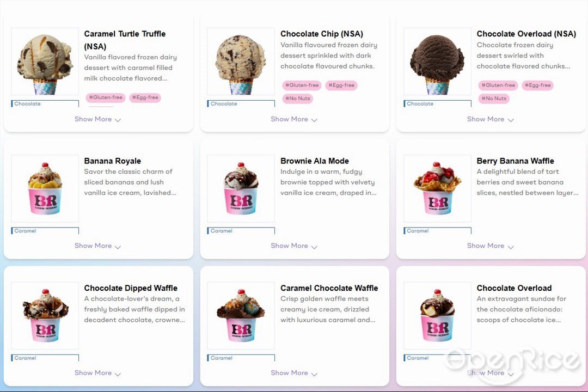Select the Brownie Ala Mode sundae picture

[241, 188]
